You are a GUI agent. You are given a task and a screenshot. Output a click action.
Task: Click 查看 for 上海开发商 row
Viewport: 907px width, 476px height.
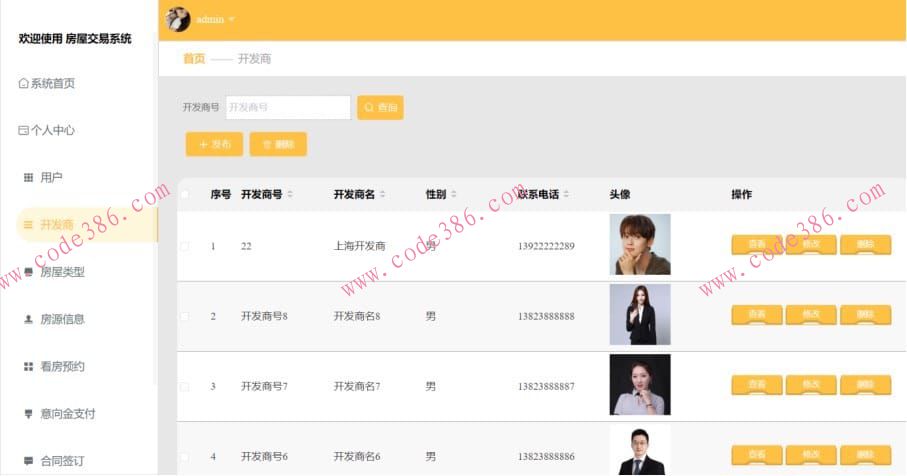click(757, 245)
